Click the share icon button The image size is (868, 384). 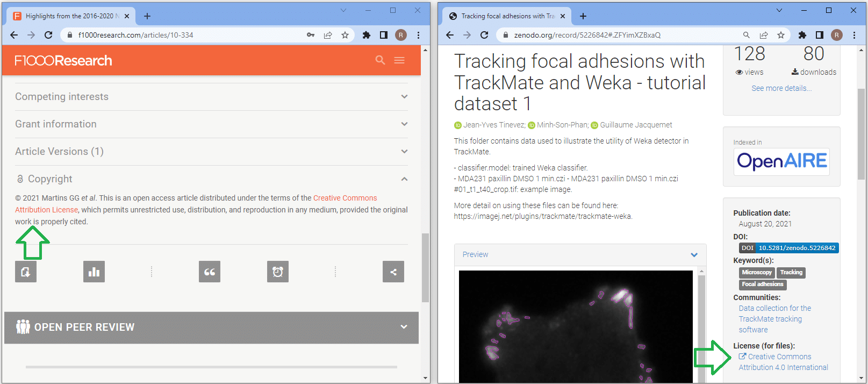[393, 272]
